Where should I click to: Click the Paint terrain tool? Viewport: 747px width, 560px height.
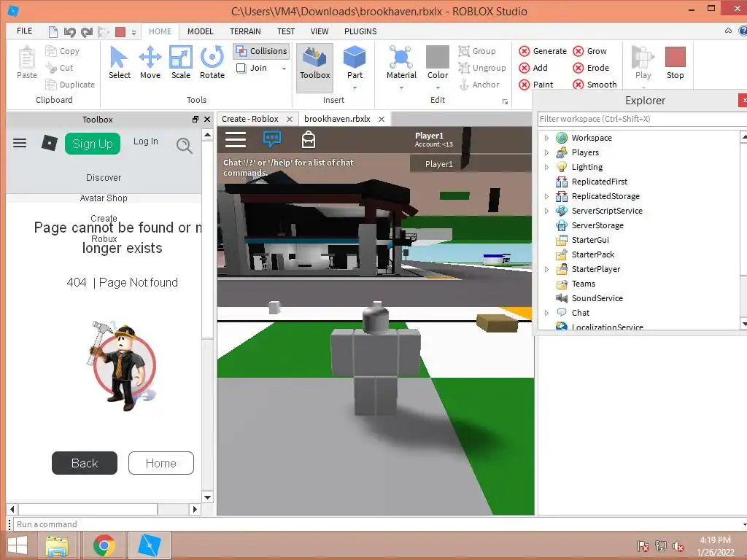pos(536,85)
